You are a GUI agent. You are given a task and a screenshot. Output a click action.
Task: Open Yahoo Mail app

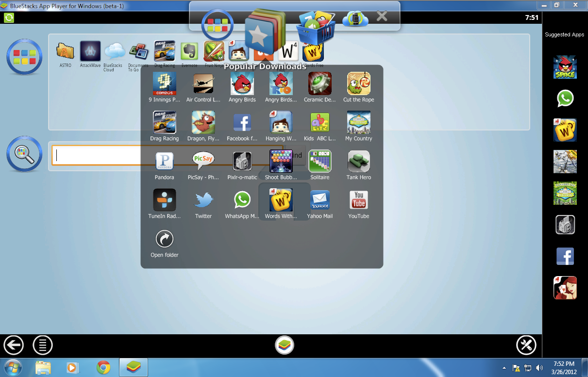pyautogui.click(x=319, y=200)
